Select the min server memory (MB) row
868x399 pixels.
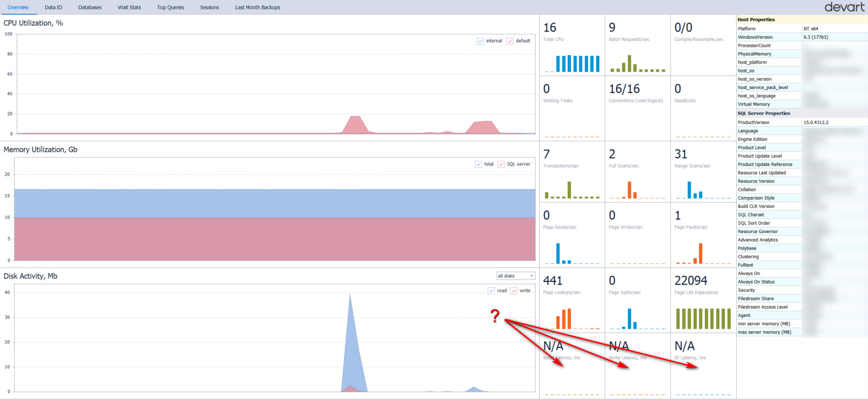click(x=802, y=324)
